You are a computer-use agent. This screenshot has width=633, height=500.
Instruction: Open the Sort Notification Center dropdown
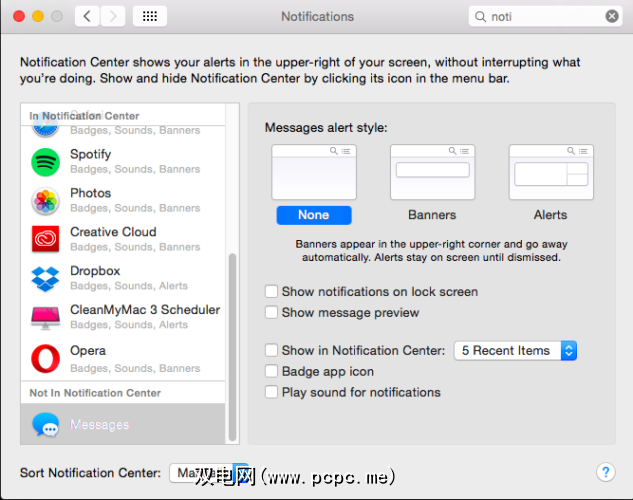[208, 473]
